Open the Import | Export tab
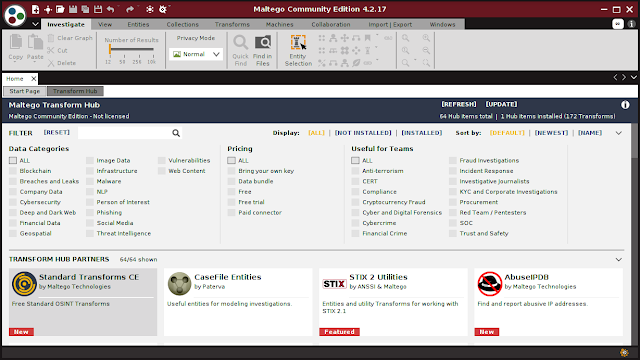Screen dimensions: 640x360 [390, 24]
